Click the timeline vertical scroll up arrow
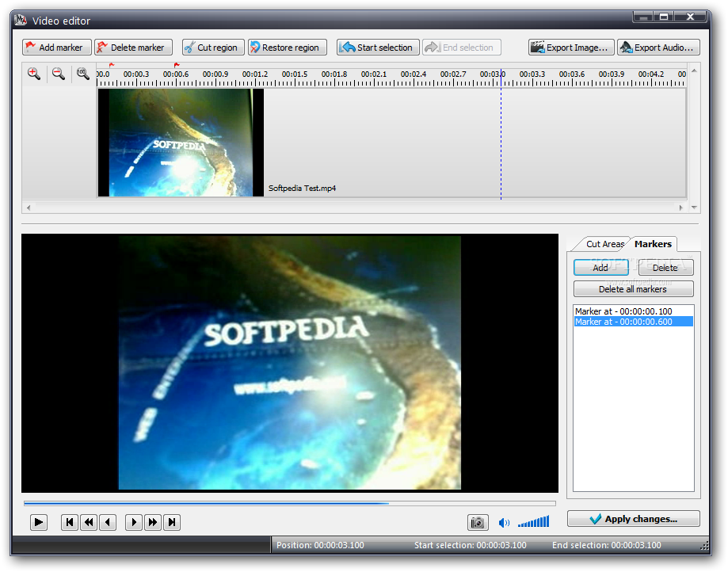Image resolution: width=728 pixels, height=572 pixels. point(694,71)
